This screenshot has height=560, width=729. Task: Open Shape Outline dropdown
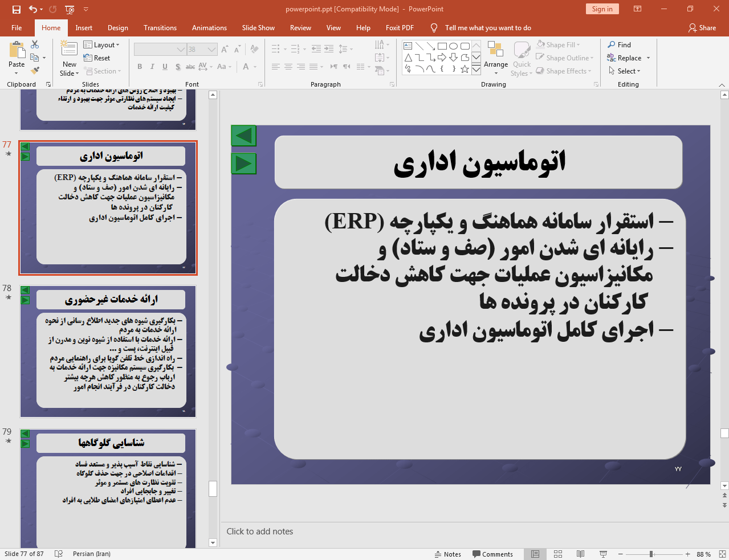[565, 58]
